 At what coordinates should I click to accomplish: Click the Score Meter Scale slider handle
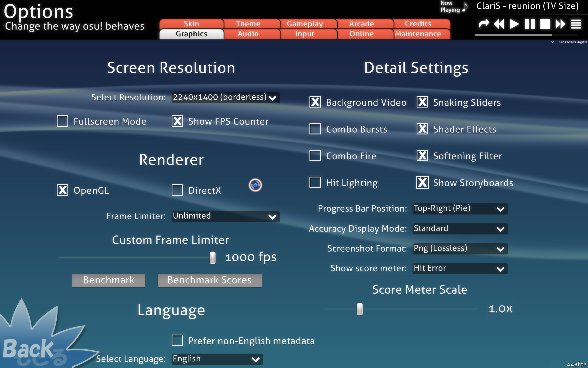click(360, 309)
